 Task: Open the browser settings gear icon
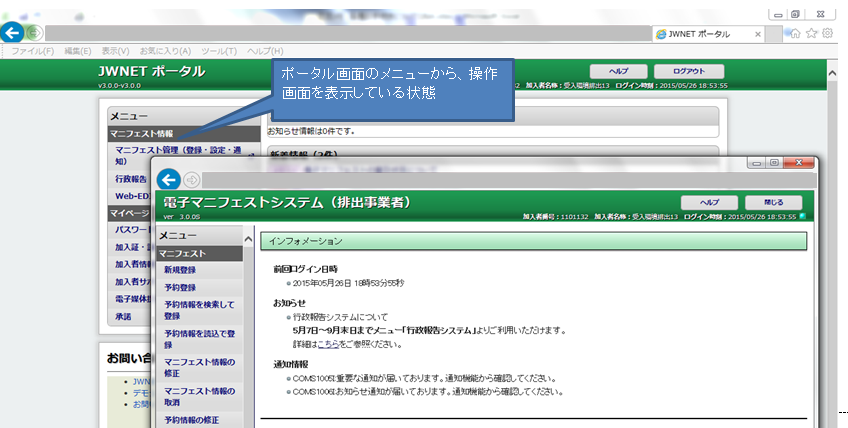click(827, 34)
